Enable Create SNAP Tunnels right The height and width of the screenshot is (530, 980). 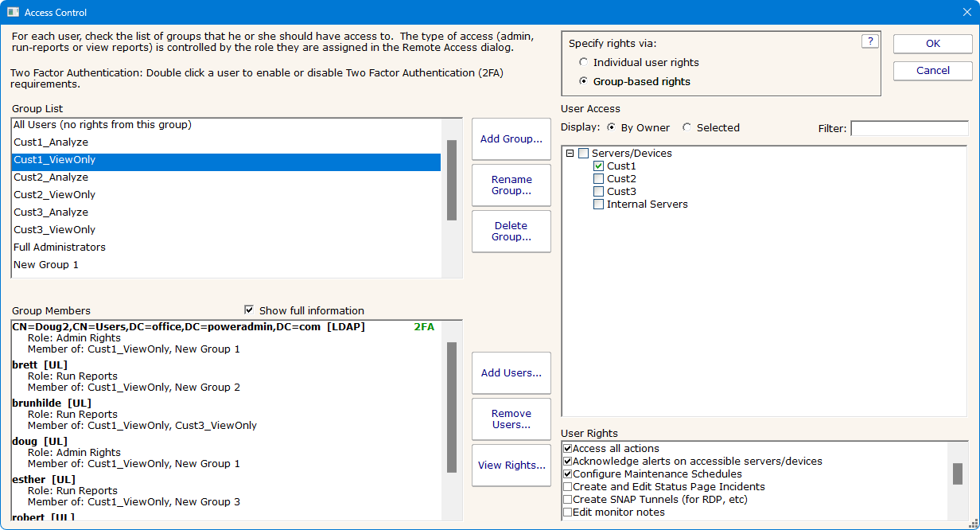pos(568,499)
